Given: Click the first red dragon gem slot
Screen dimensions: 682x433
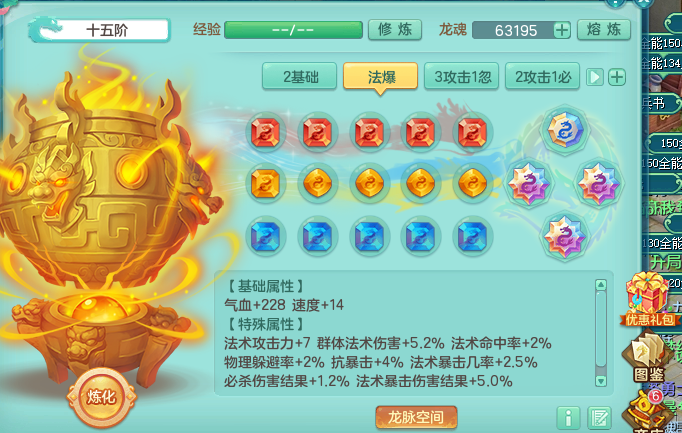Looking at the screenshot, I should tap(265, 132).
